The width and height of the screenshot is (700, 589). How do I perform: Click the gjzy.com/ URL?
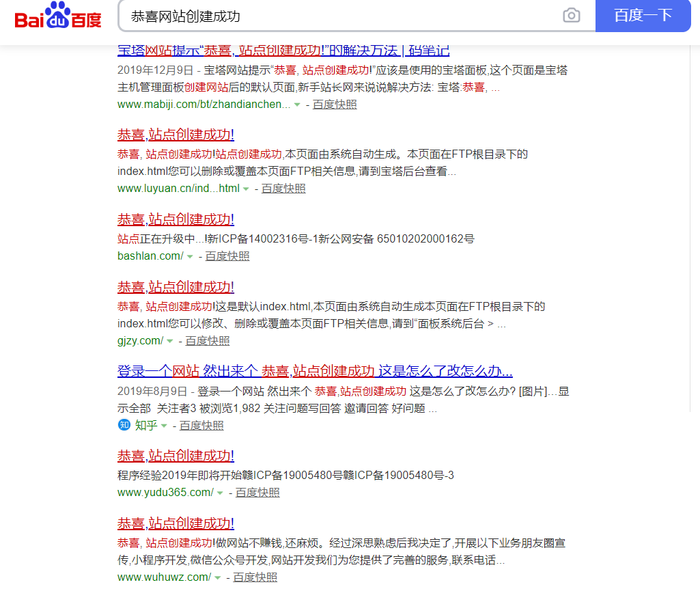[x=141, y=341]
